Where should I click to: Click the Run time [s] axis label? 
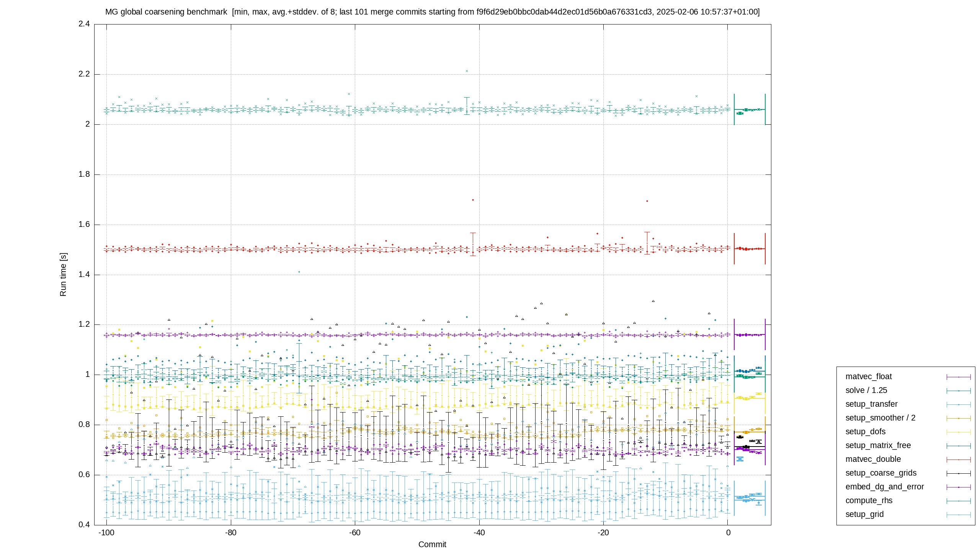click(x=63, y=274)
